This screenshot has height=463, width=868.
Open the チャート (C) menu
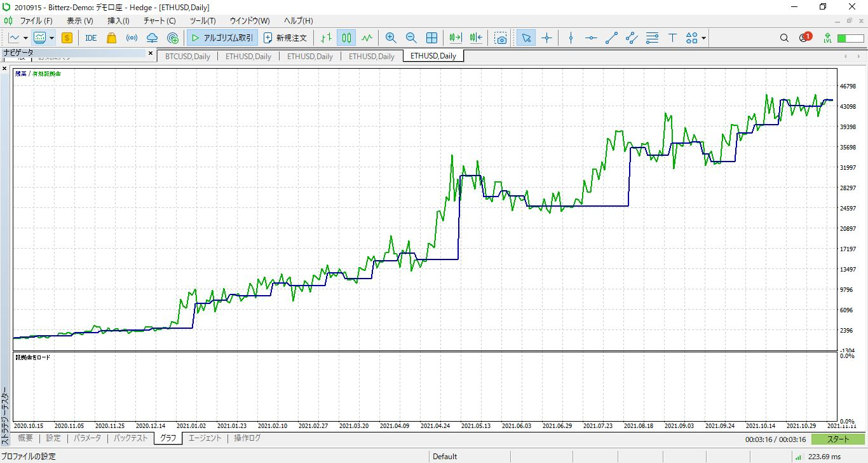click(159, 21)
